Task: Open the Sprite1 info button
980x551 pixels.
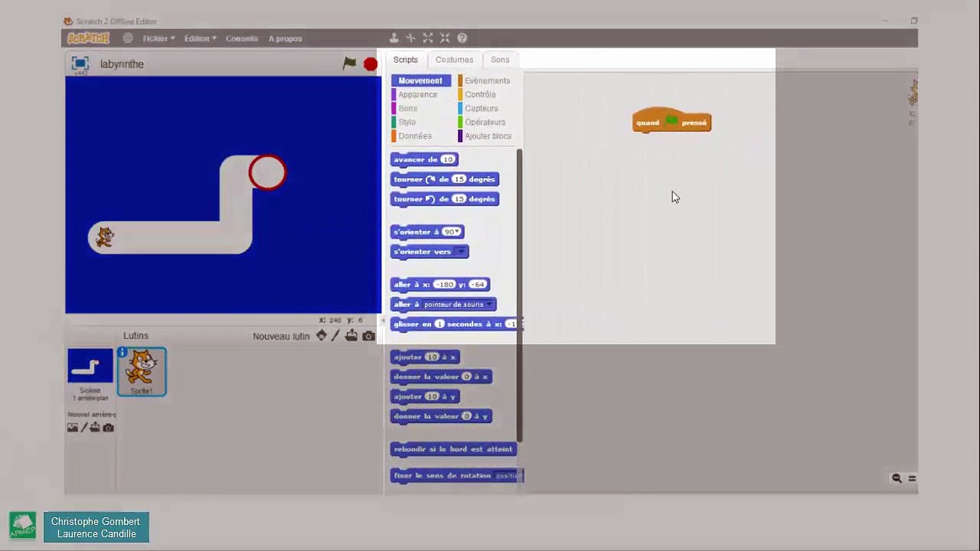Action: [122, 353]
